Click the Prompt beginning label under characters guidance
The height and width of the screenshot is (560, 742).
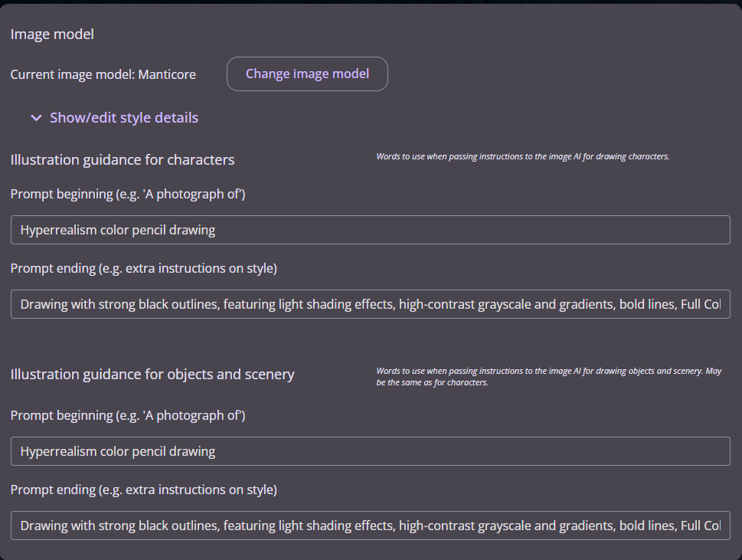[x=128, y=194]
